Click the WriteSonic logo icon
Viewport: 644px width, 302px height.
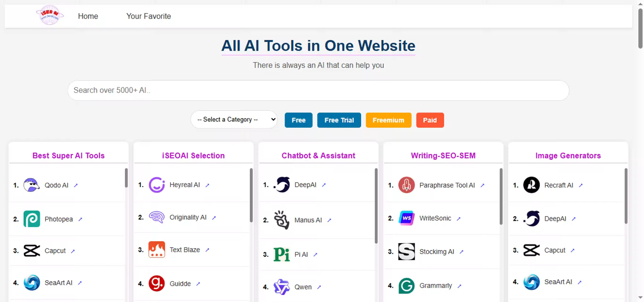pyautogui.click(x=406, y=218)
